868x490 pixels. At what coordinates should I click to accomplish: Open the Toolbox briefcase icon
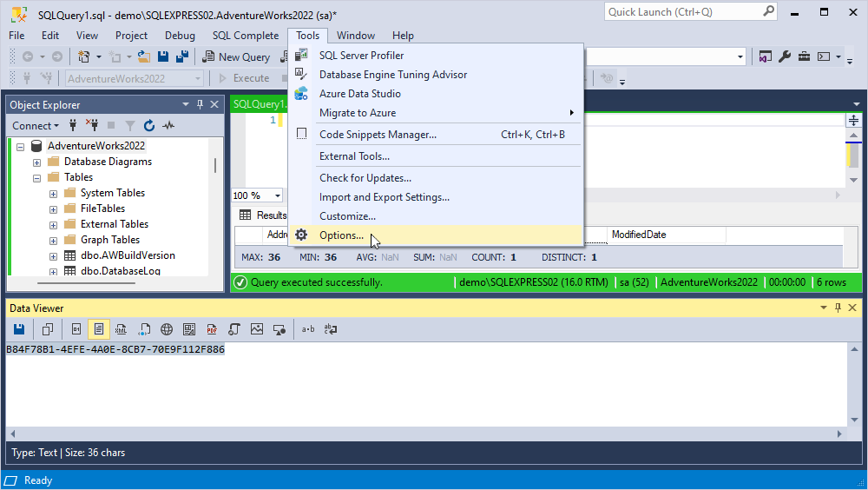805,56
